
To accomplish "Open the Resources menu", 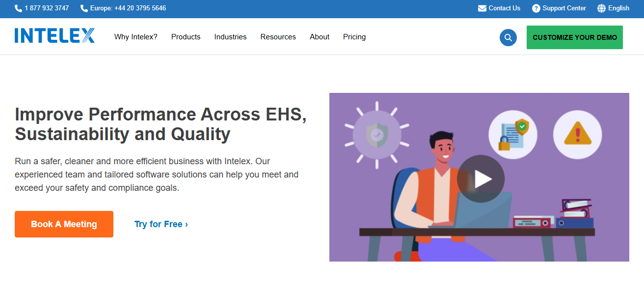I will [x=278, y=37].
